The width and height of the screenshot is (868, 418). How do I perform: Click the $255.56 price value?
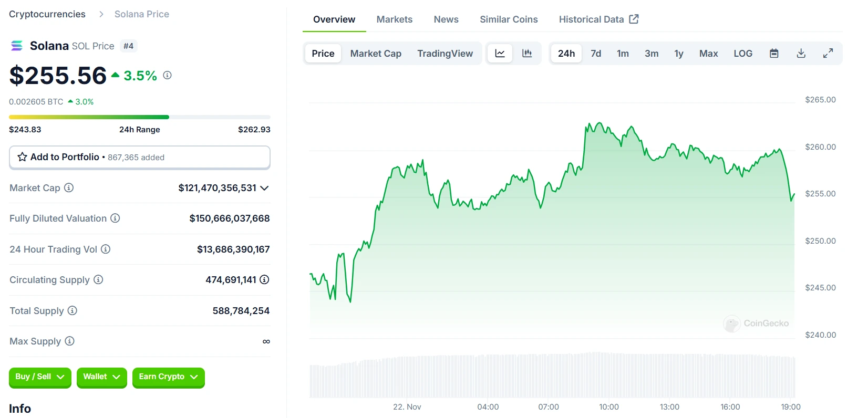(58, 76)
